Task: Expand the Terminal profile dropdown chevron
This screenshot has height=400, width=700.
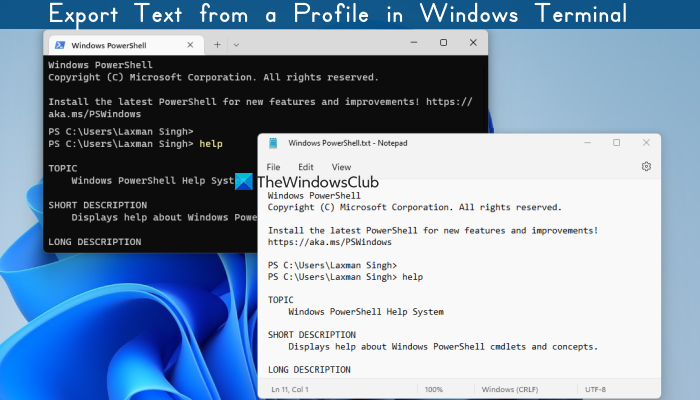Action: [x=236, y=45]
